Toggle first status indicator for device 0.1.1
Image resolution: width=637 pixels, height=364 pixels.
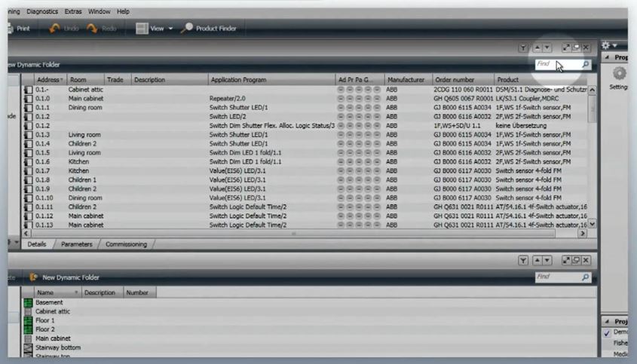[341, 108]
